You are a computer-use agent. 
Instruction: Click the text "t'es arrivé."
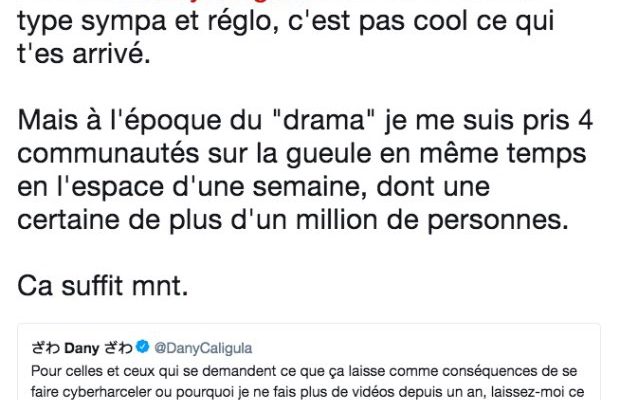[84, 54]
